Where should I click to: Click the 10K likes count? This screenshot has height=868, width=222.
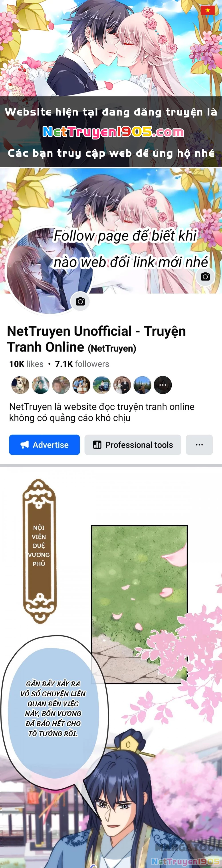26,364
